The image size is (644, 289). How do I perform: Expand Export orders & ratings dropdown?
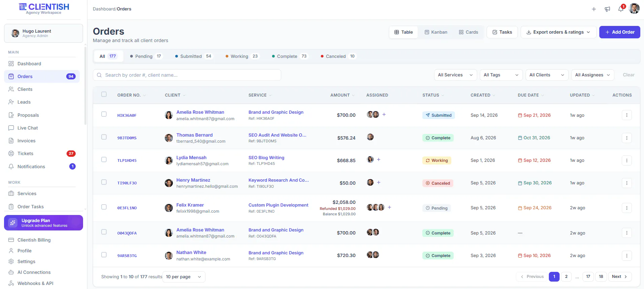coord(558,32)
